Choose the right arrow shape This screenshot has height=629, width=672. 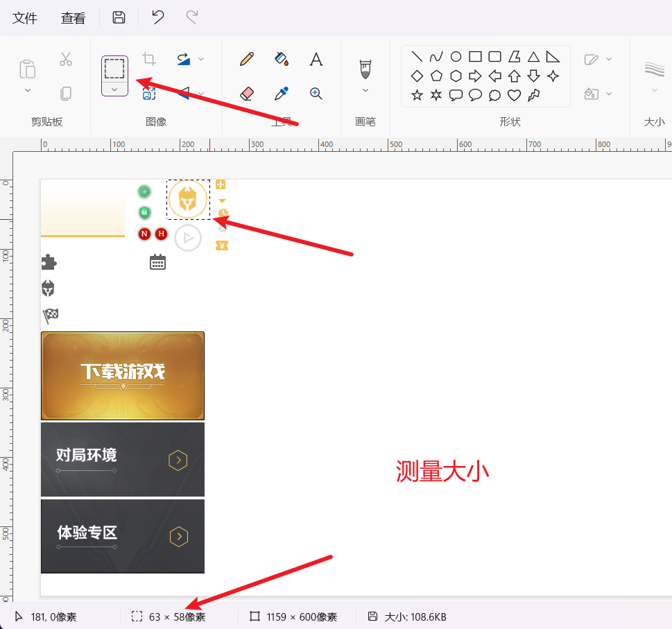tap(475, 76)
